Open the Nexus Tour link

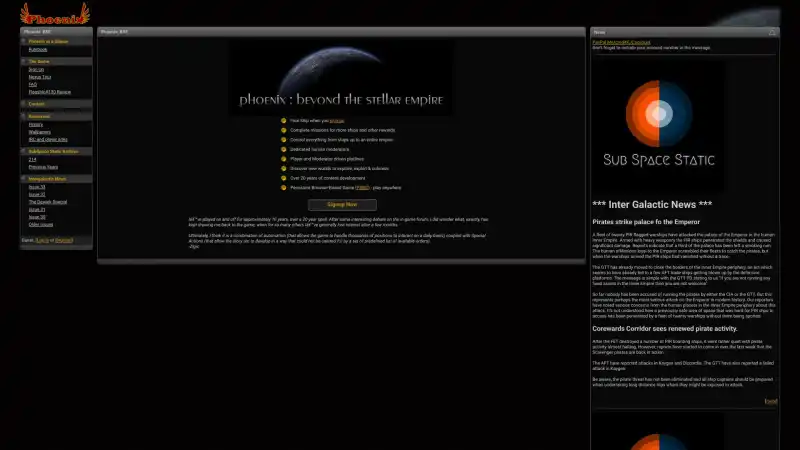(x=39, y=77)
